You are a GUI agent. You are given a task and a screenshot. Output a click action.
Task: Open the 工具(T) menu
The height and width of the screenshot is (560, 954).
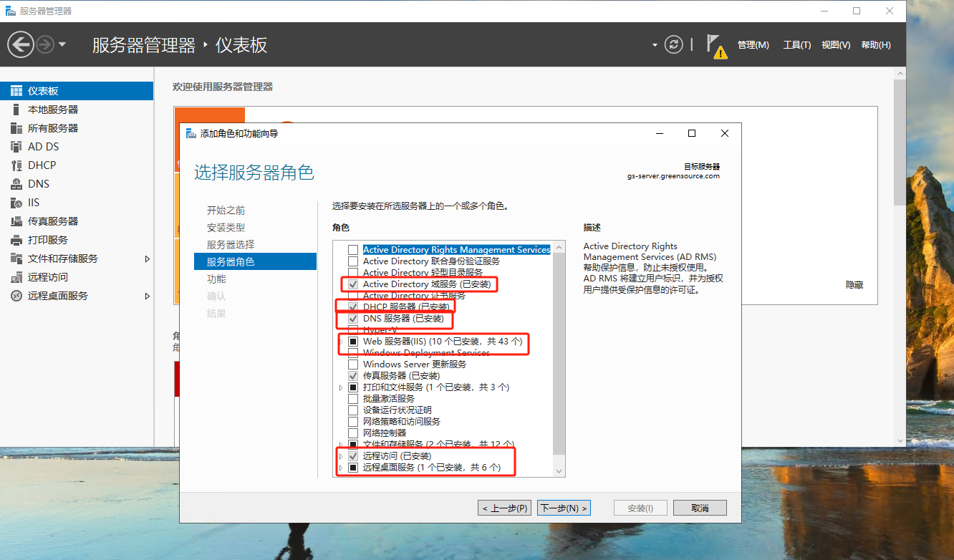click(x=797, y=45)
